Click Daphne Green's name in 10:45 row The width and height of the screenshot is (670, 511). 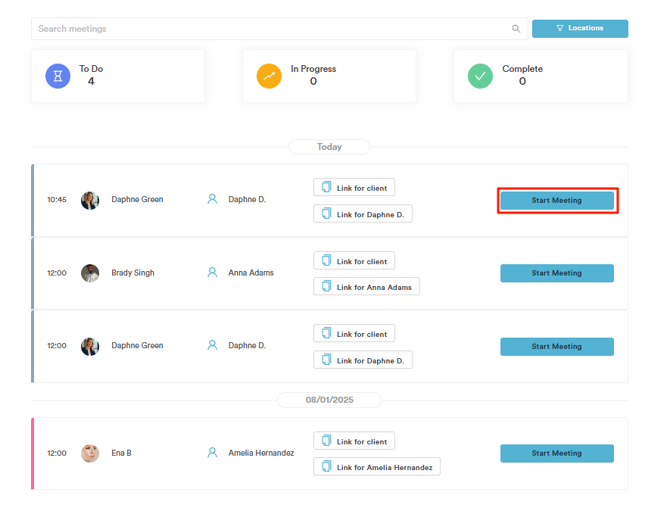(x=137, y=199)
